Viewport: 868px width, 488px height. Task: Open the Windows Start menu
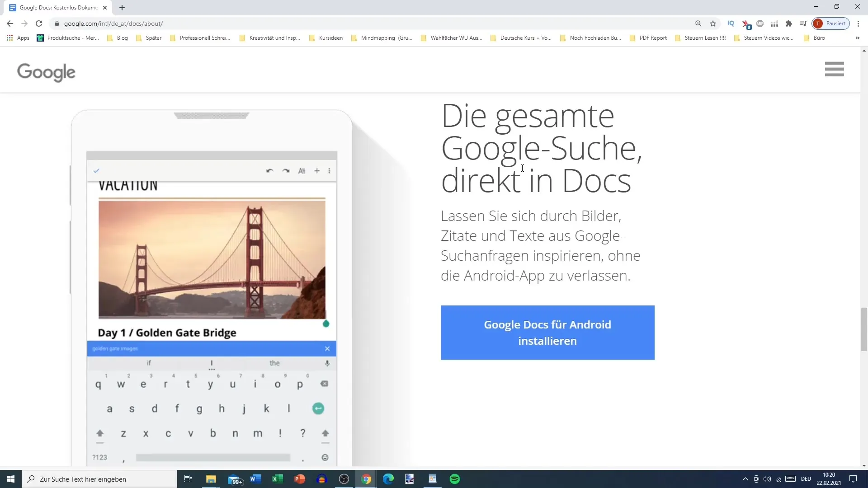coord(11,479)
